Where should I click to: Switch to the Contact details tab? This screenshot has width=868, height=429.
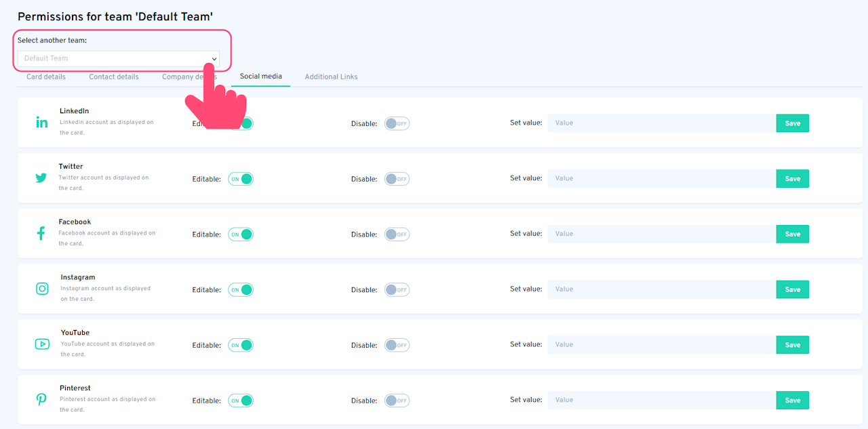click(114, 77)
